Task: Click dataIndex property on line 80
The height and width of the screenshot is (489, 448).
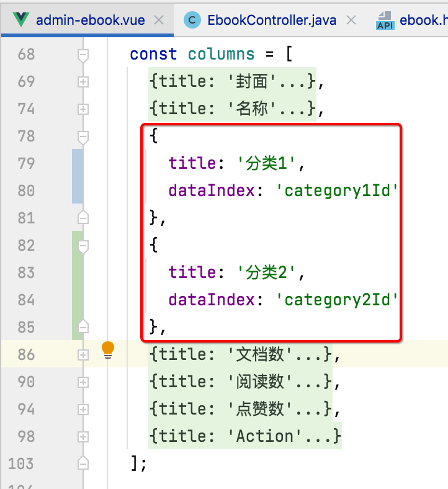Action: tap(212, 191)
